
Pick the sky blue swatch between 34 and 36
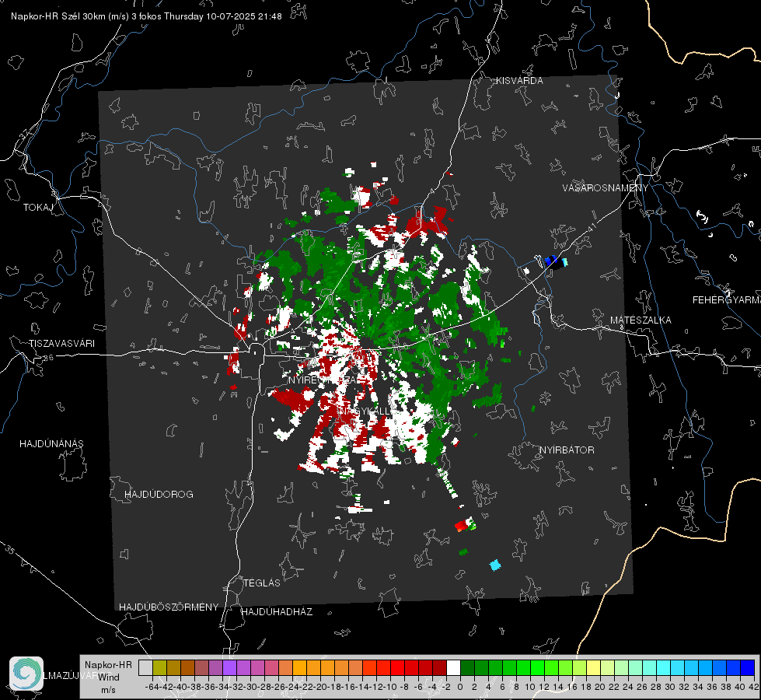pos(705,667)
